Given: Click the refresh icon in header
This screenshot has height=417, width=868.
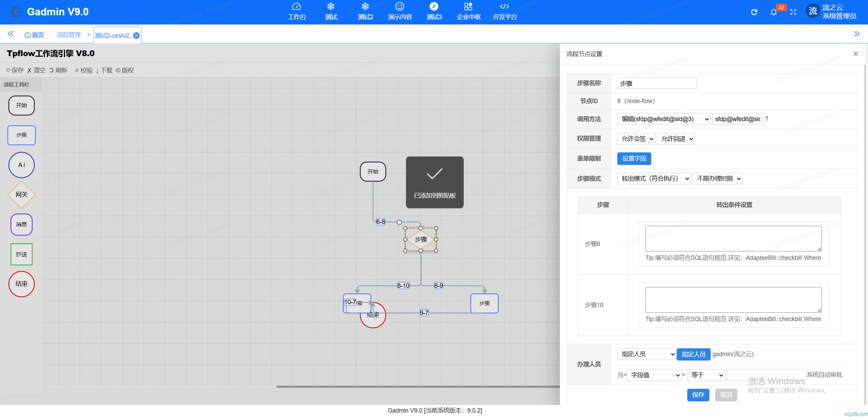Looking at the screenshot, I should click(x=754, y=12).
